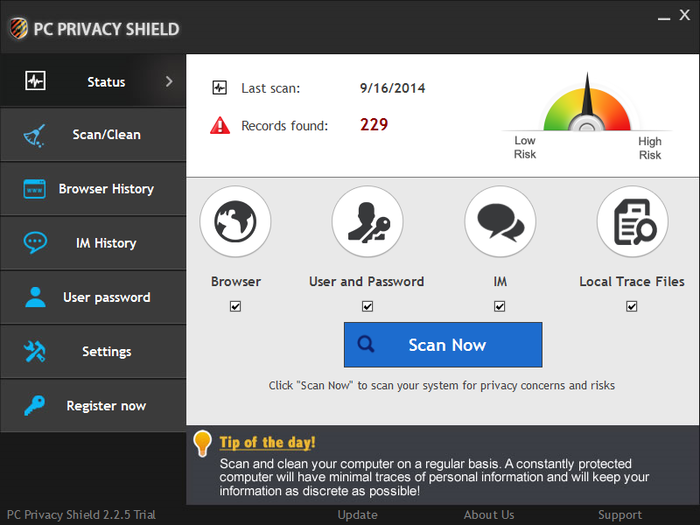Go to the IM History tab
Viewport: 700px width, 525px height.
pyautogui.click(x=93, y=243)
